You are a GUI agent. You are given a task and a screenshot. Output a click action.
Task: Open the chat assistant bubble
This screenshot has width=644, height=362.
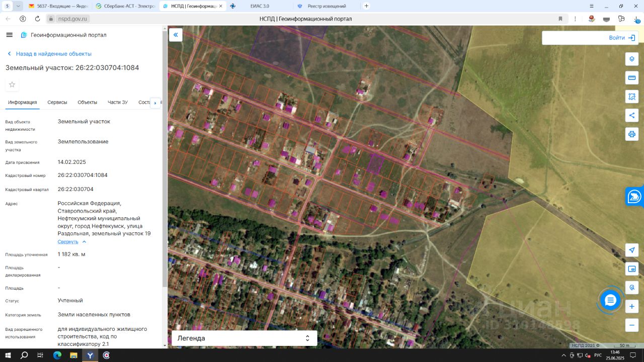(x=610, y=300)
